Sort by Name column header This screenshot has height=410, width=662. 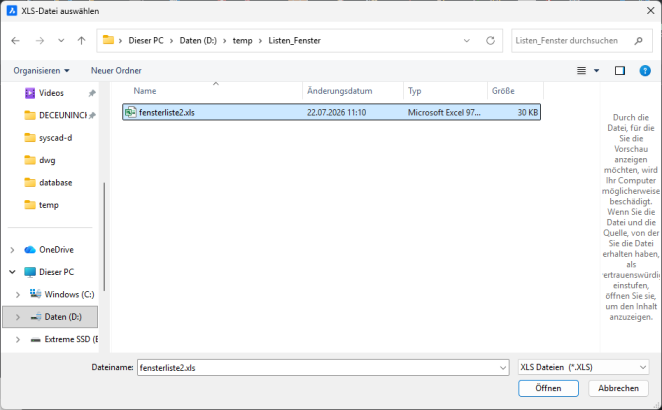click(x=145, y=91)
